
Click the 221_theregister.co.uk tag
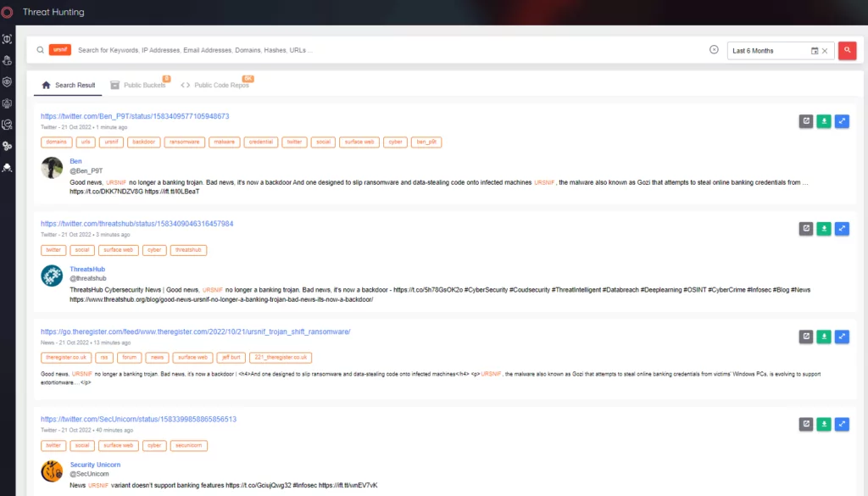tap(281, 358)
